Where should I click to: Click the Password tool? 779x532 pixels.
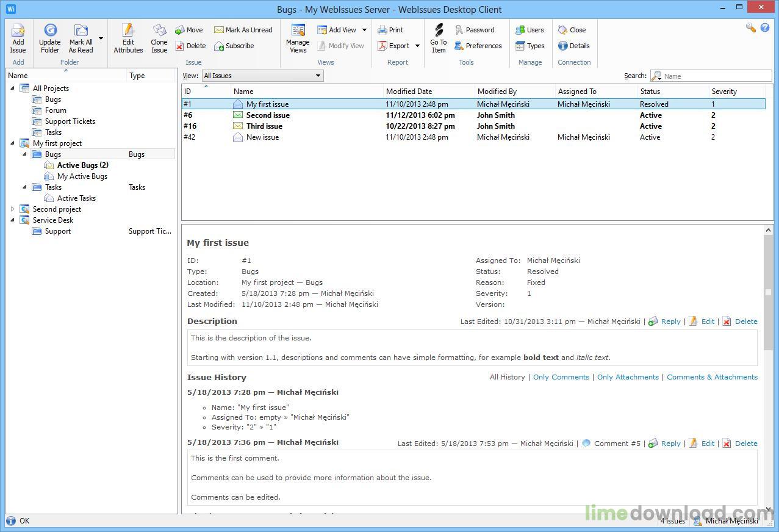tap(474, 30)
